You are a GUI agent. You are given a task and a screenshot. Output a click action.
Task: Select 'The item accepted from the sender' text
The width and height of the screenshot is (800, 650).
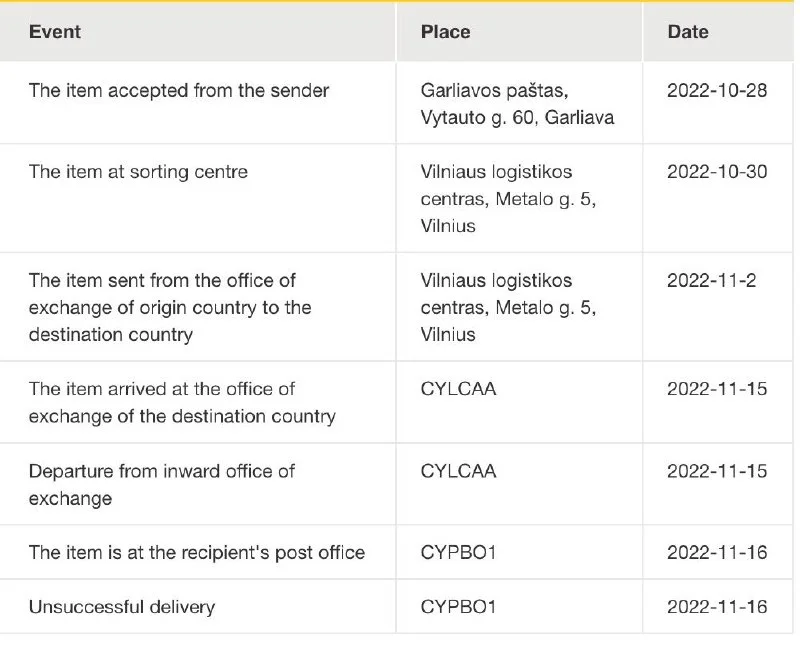point(179,90)
